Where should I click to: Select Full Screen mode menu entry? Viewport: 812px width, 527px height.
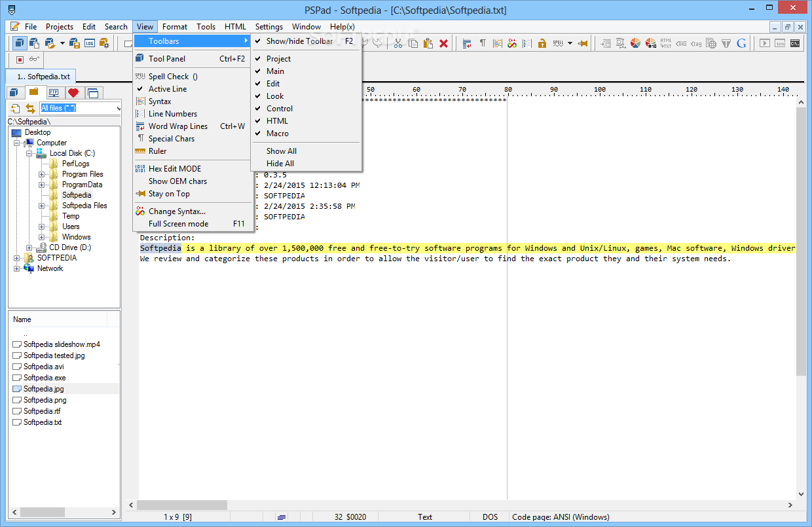(193, 224)
